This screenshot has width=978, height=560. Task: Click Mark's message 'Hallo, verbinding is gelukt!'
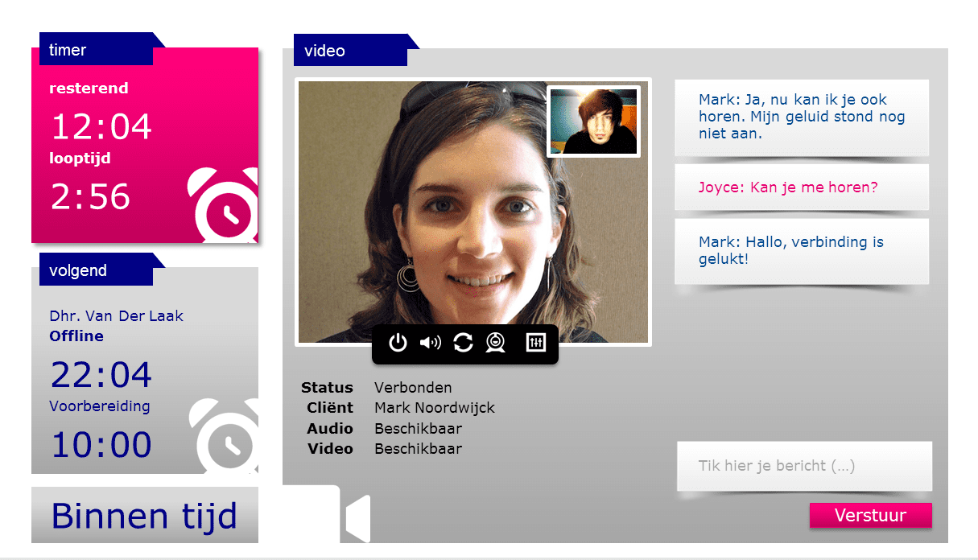pyautogui.click(x=802, y=251)
